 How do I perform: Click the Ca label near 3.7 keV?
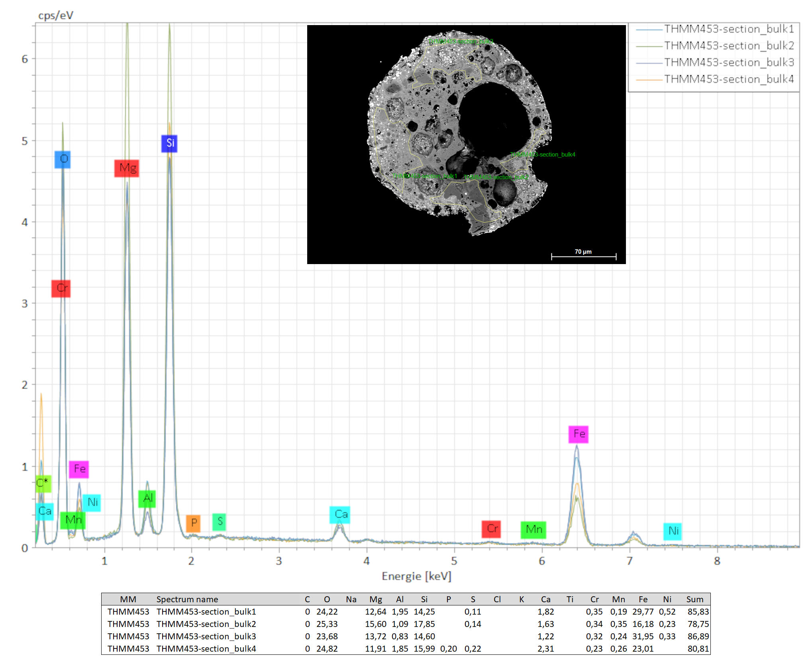click(x=340, y=515)
